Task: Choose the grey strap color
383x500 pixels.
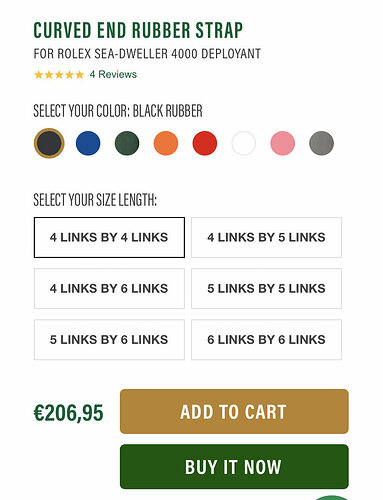Action: [321, 143]
